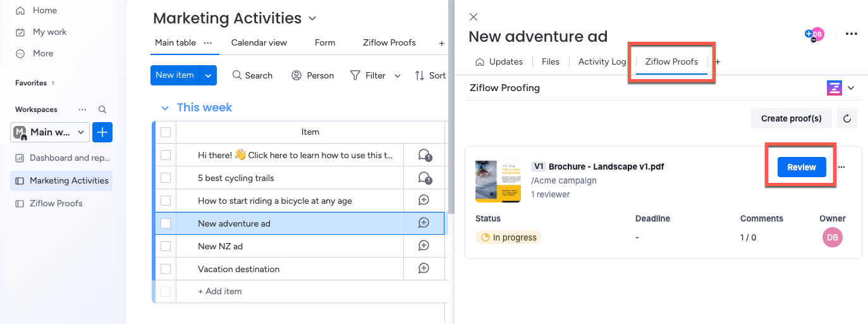Check the header select-all checkbox
Image resolution: width=868 pixels, height=324 pixels.
[166, 132]
